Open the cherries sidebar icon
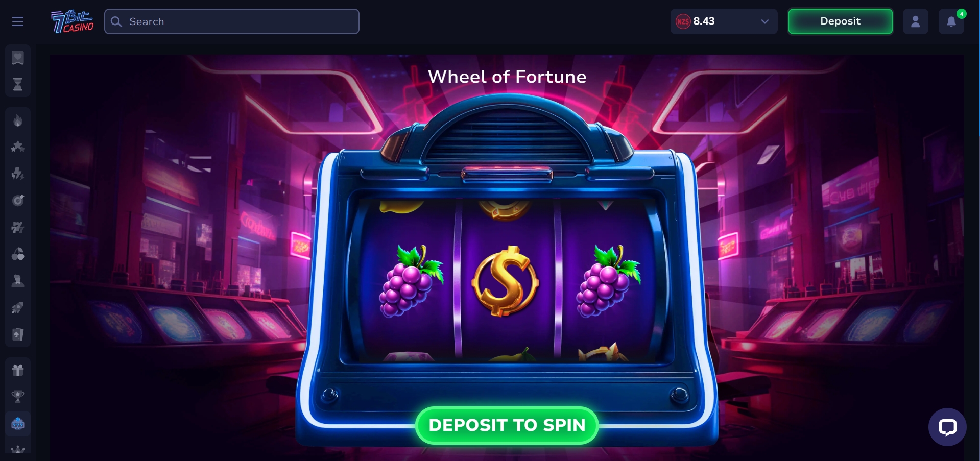Image resolution: width=980 pixels, height=461 pixels. tap(18, 254)
